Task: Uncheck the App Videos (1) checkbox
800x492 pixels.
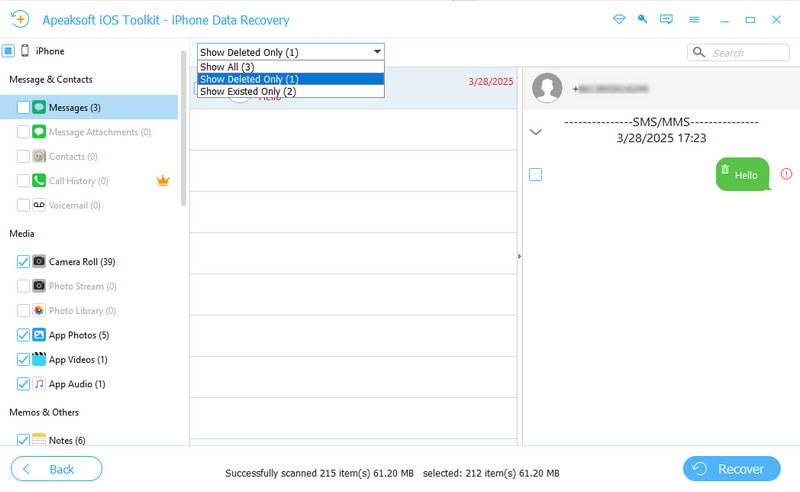Action: point(23,359)
